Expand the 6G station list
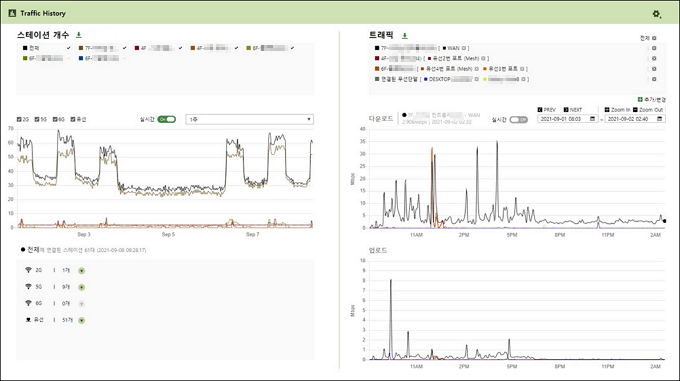The height and width of the screenshot is (381, 680). (82, 304)
